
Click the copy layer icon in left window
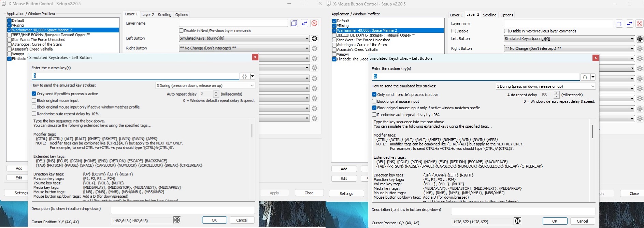[294, 23]
